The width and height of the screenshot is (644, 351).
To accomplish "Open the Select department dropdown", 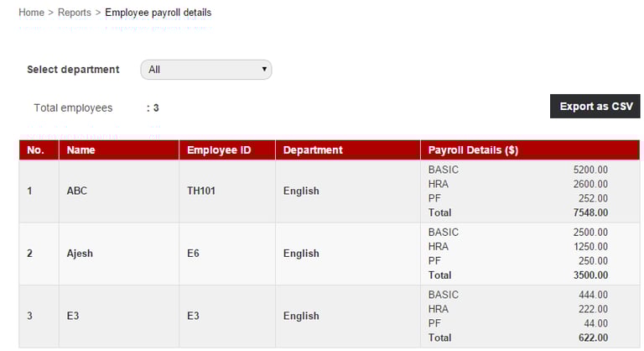I will click(x=205, y=70).
